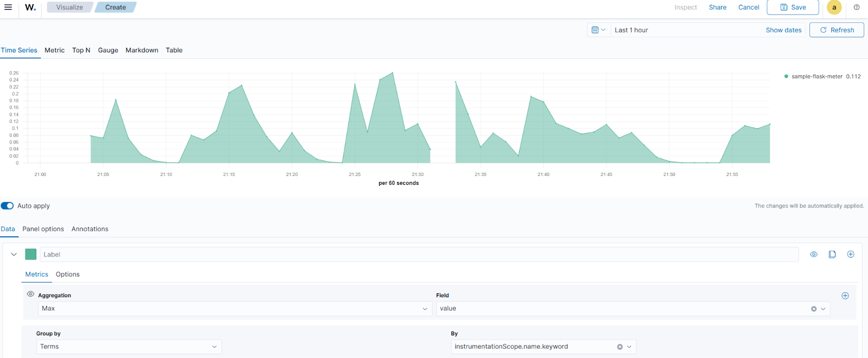The height and width of the screenshot is (358, 868).
Task: Open the Panel options tab
Action: coord(43,229)
